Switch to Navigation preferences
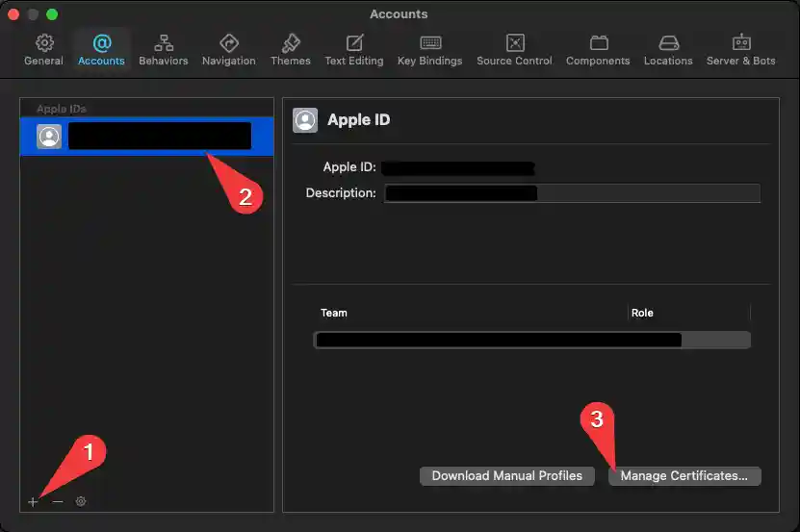This screenshot has width=800, height=532. (x=228, y=49)
